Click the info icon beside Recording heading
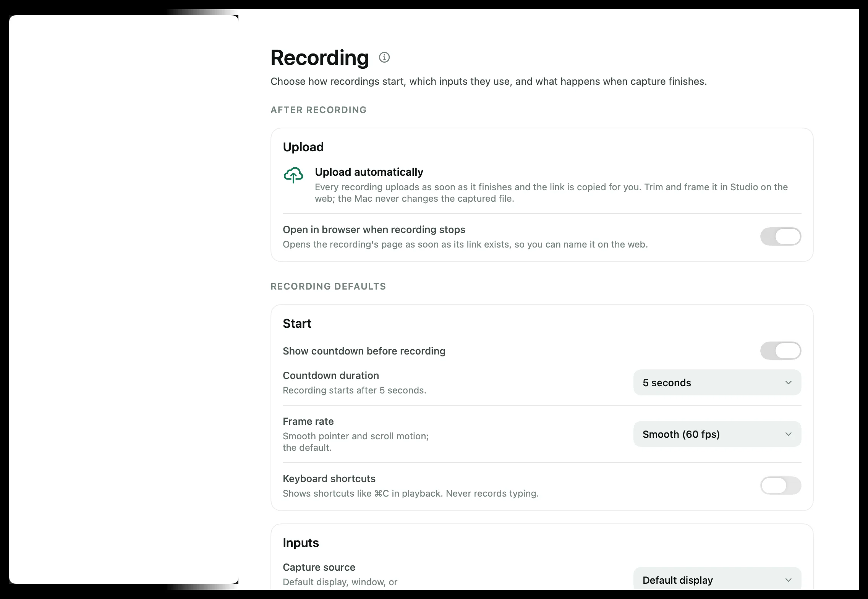Image resolution: width=868 pixels, height=599 pixels. tap(384, 57)
